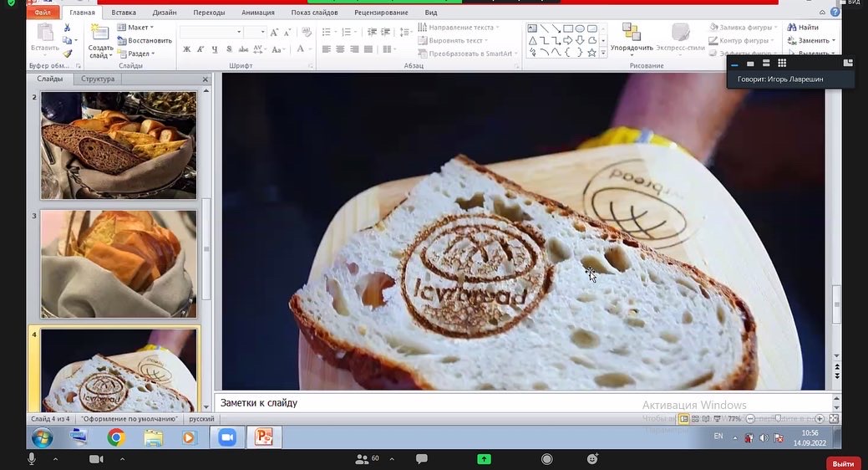Click Восстановить to reset the slide
868x470 pixels.
(x=145, y=40)
